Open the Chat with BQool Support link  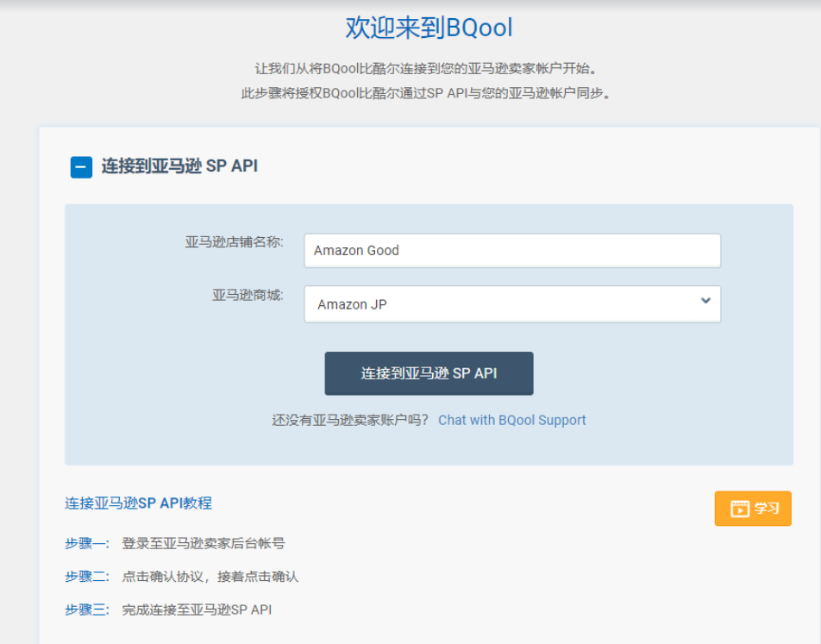(x=511, y=420)
